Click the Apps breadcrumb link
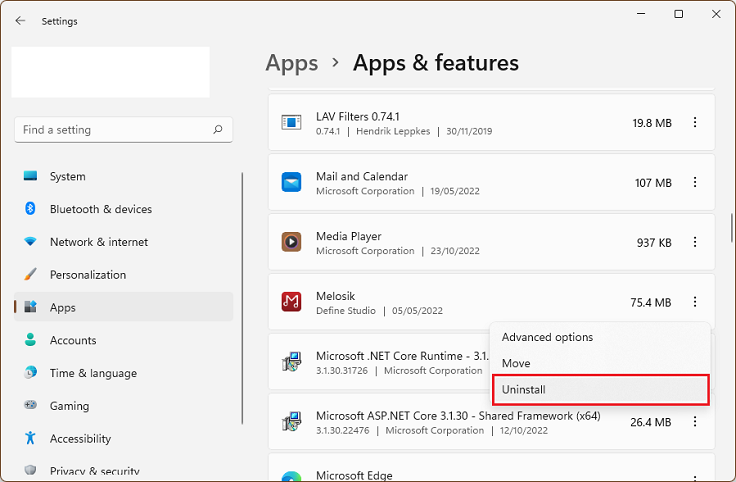Screen dimensions: 736x482 tap(292, 63)
